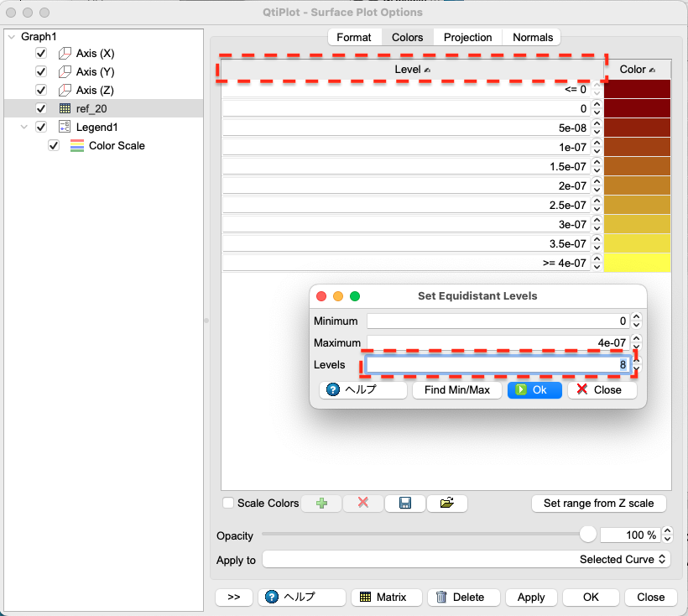Click the Axis (X) cube icon
The height and width of the screenshot is (616, 688).
(x=65, y=54)
